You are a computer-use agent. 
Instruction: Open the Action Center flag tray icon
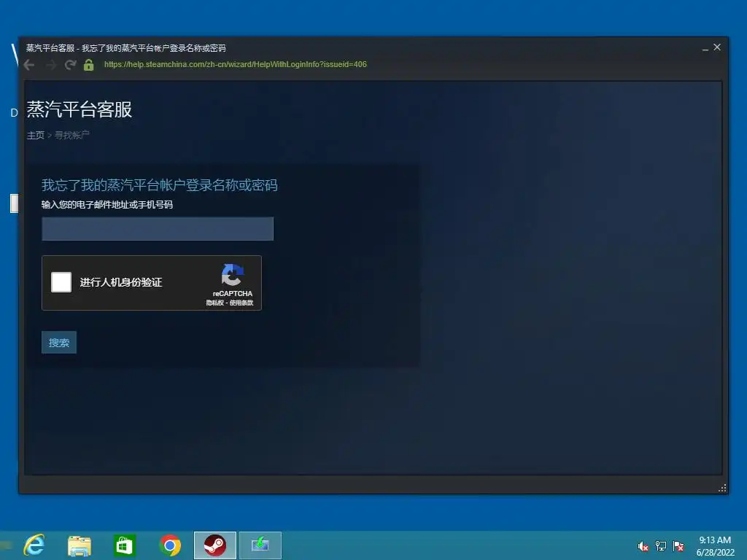pos(678,546)
